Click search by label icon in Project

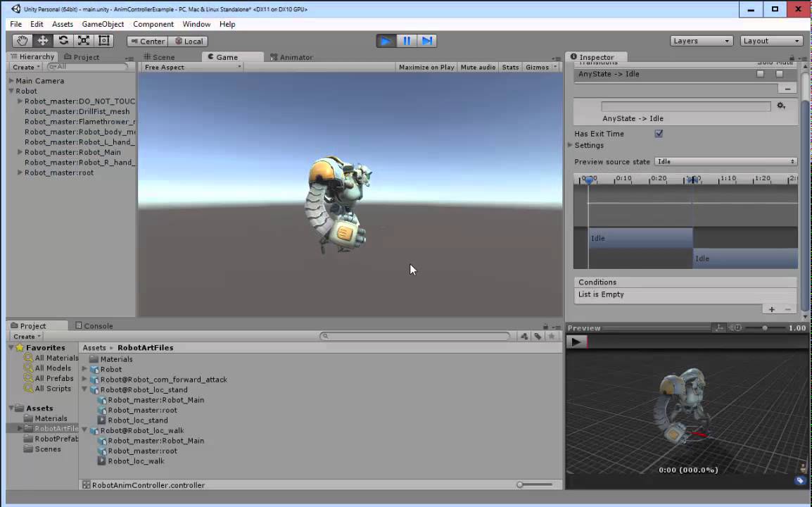click(x=538, y=337)
